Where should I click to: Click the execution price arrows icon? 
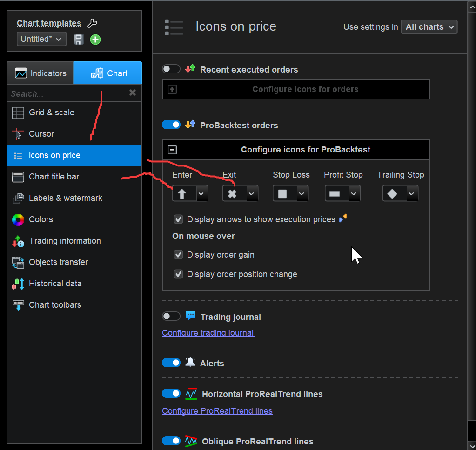pos(343,218)
